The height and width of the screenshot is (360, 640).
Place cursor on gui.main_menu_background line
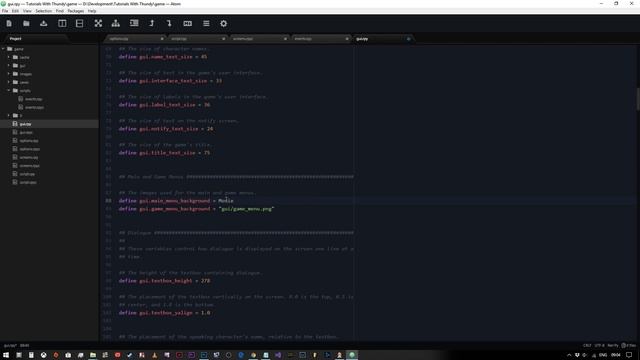(x=176, y=201)
